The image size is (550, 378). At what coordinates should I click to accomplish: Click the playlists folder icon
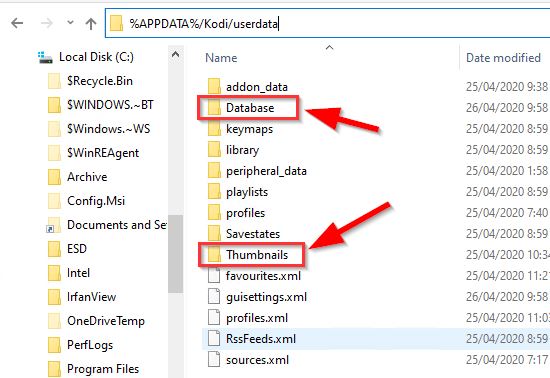coord(214,191)
